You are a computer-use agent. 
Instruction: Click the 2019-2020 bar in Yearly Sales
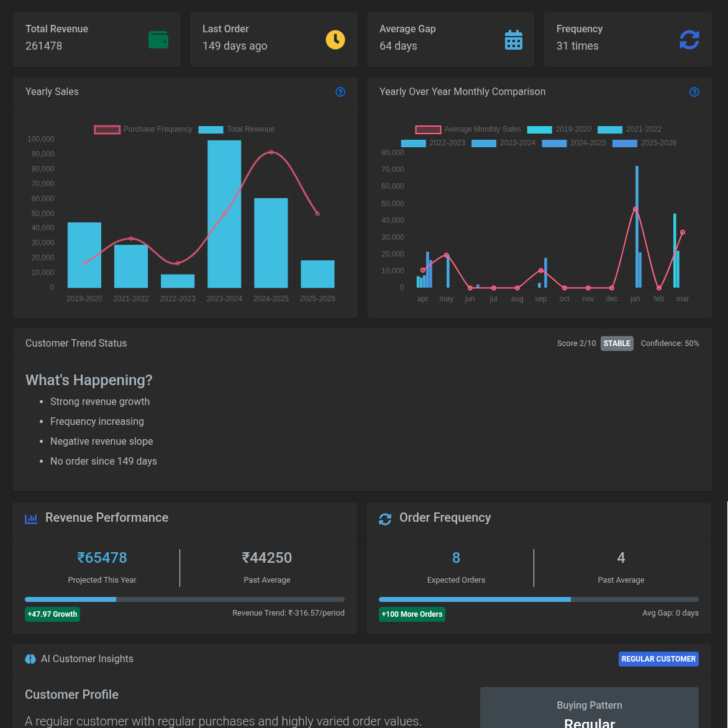click(84, 255)
